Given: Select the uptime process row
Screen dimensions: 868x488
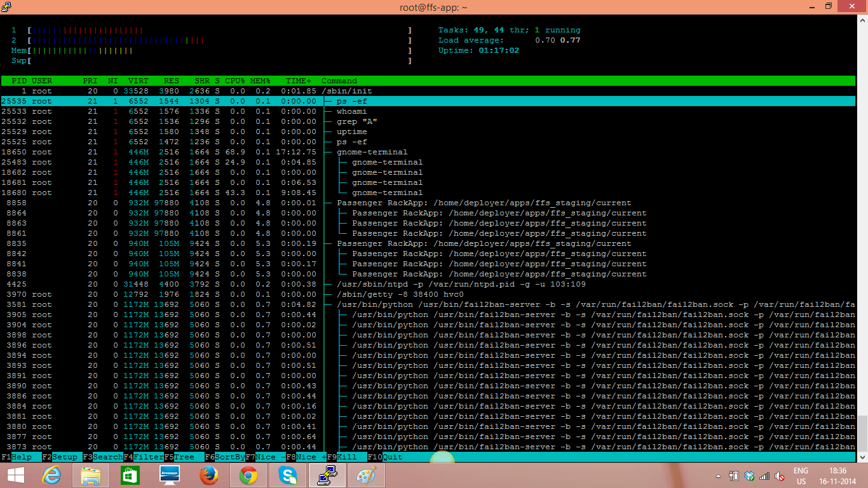Looking at the screenshot, I should (x=428, y=132).
